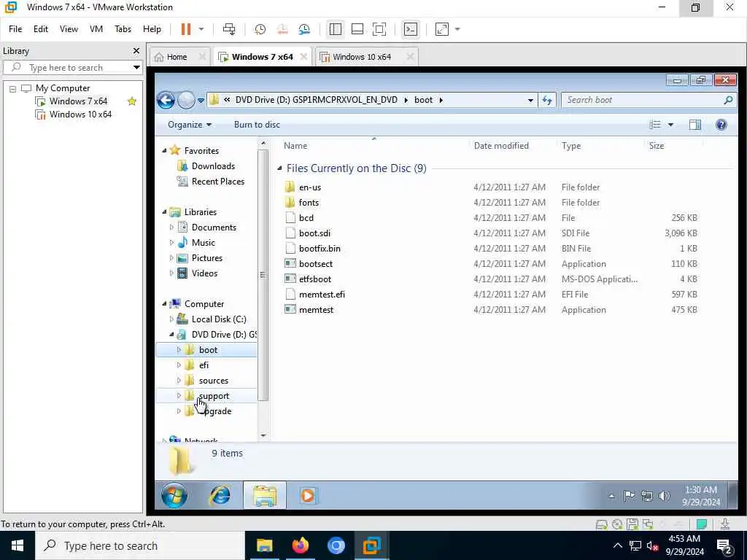Screen dimensions: 747x560
Task: Select Windows 10 x64 in library
Action: [x=80, y=114]
